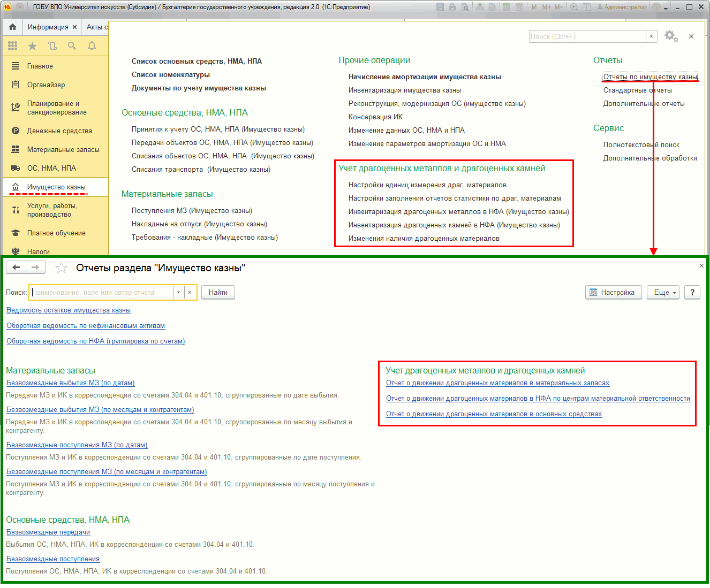The height and width of the screenshot is (588, 710).
Task: Open Оборотная ведомость по НФА (группировка по счетам)
Action: coord(96,341)
